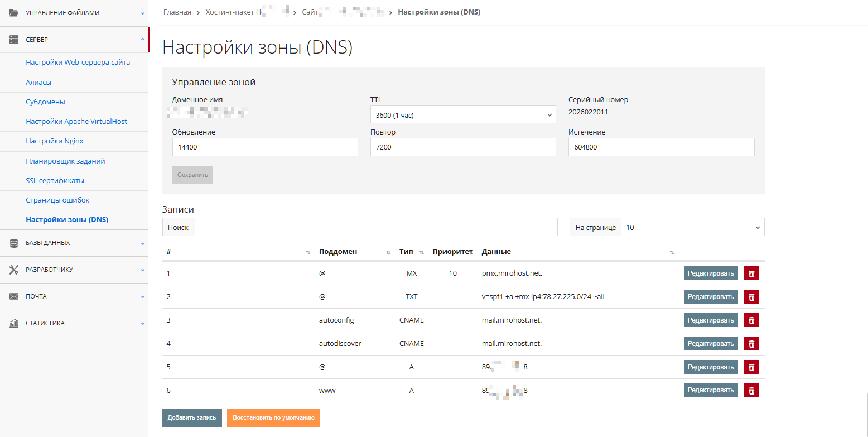Open the Главная breadcrumb link
This screenshot has height=437, width=868.
pyautogui.click(x=177, y=11)
